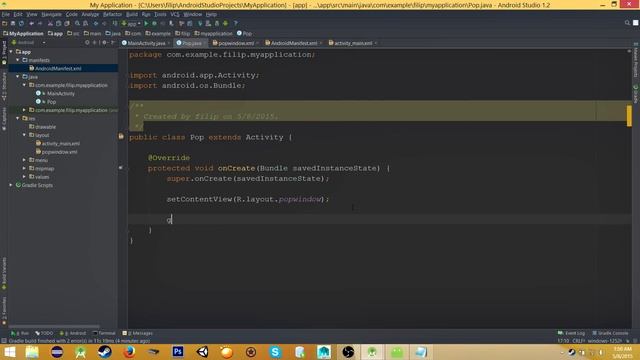Collapse the manifests folder
Image resolution: width=640 pixels, height=360 pixels.
click(18, 60)
